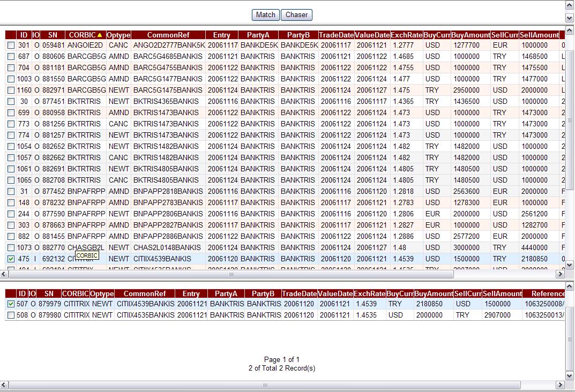
Task: Click the CommonRef header in the lower table
Action: (x=145, y=293)
